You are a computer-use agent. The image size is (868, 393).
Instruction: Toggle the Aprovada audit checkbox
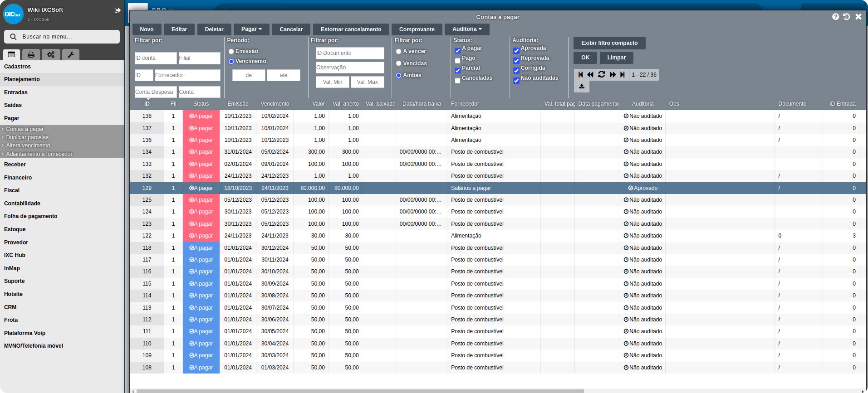click(516, 51)
